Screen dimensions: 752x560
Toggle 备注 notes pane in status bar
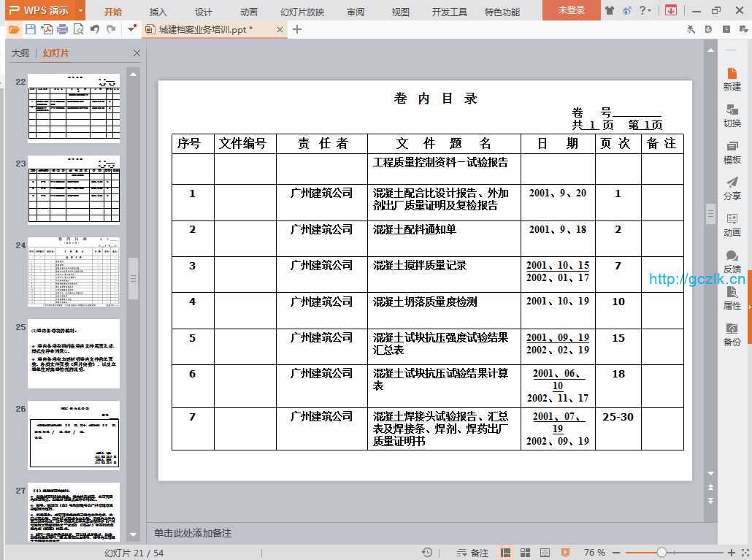472,553
